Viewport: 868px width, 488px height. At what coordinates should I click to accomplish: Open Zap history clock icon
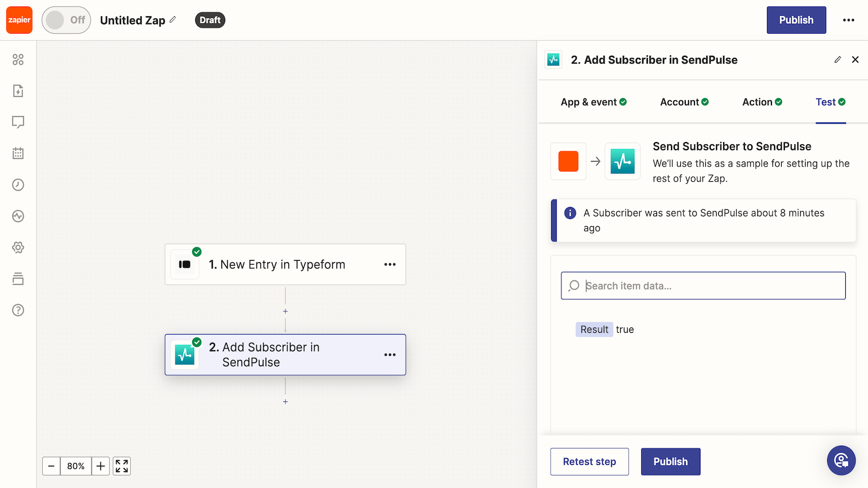point(18,185)
